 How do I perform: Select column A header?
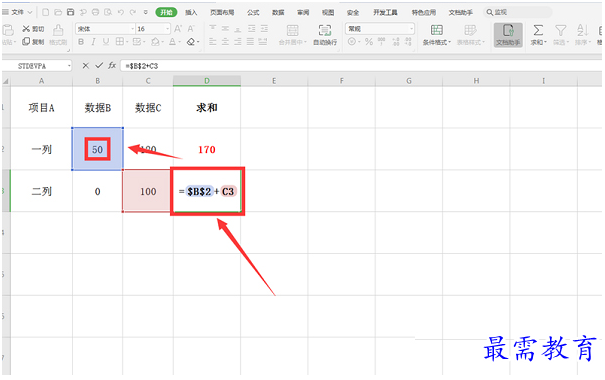click(41, 81)
